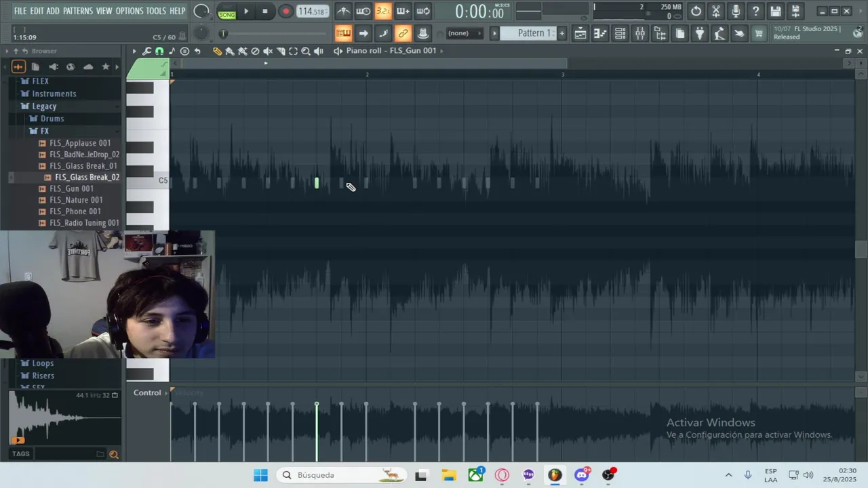
Task: Select FLS_Gun 001 sample in browser
Action: (71, 188)
